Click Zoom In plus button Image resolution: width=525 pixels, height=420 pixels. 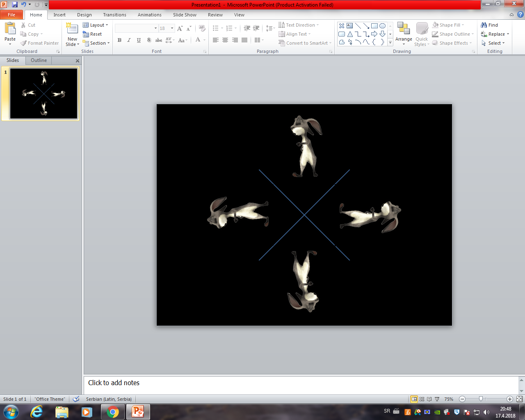pos(510,399)
